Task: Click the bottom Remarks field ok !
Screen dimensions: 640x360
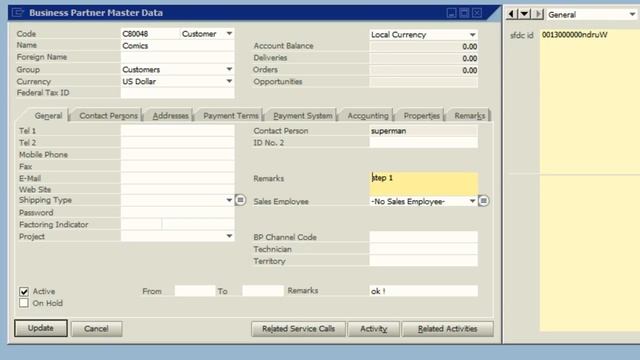Action: click(x=423, y=291)
